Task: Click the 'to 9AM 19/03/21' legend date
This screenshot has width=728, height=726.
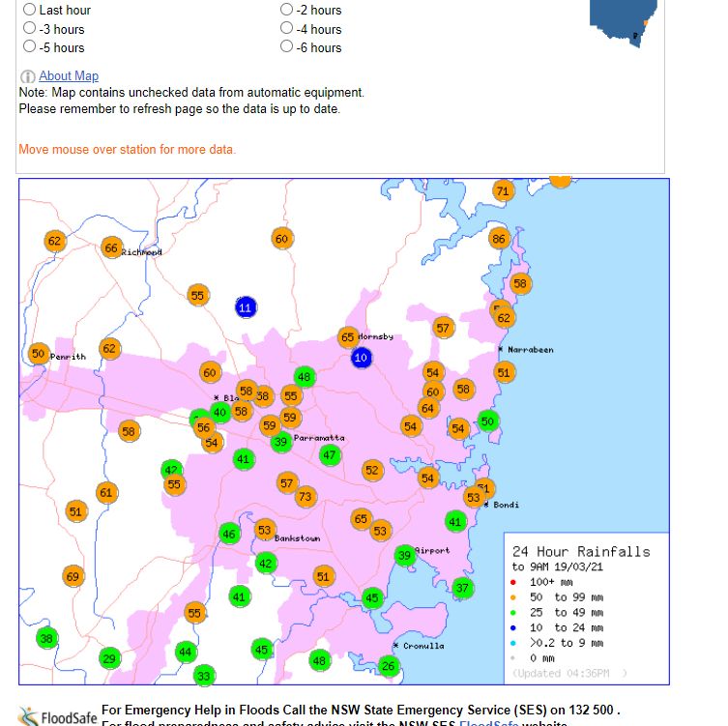Action: pyautogui.click(x=557, y=566)
